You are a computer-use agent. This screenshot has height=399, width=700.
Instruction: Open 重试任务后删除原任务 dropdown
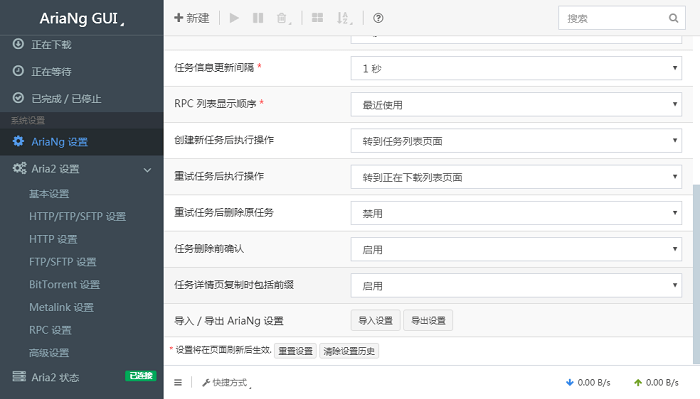pyautogui.click(x=516, y=213)
